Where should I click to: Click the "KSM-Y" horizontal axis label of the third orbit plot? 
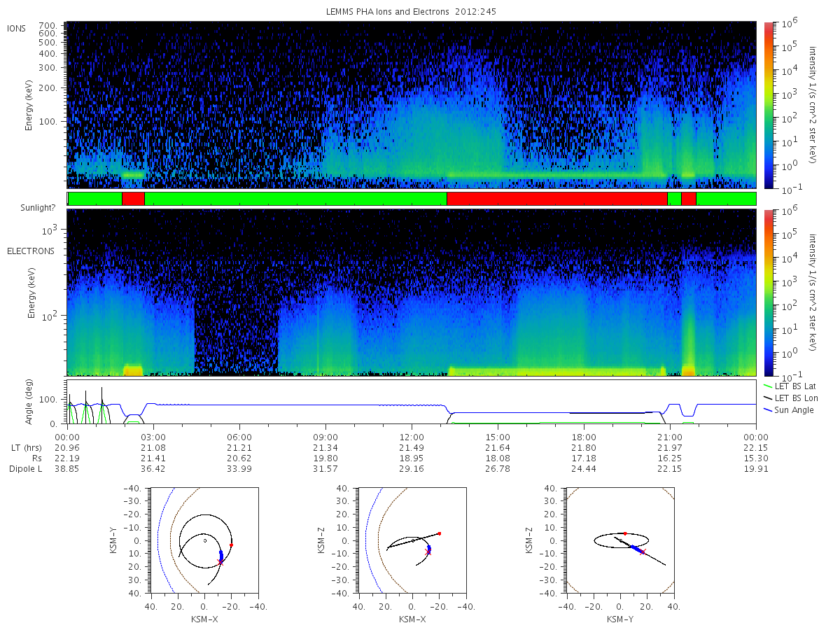(x=619, y=618)
